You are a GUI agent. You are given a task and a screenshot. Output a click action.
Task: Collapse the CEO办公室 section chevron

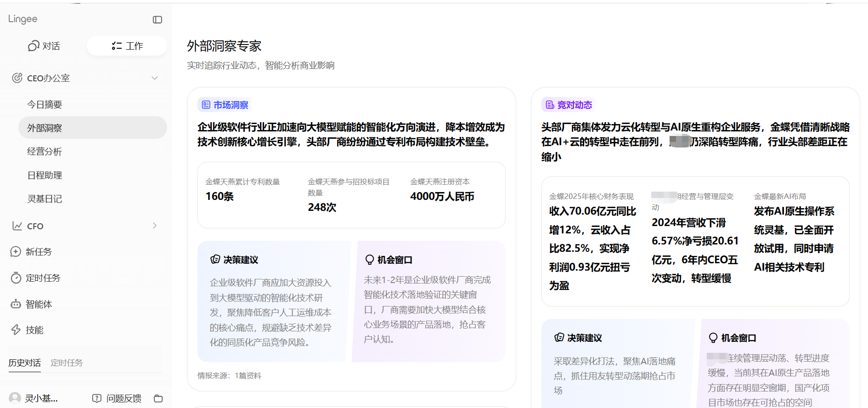pyautogui.click(x=155, y=78)
